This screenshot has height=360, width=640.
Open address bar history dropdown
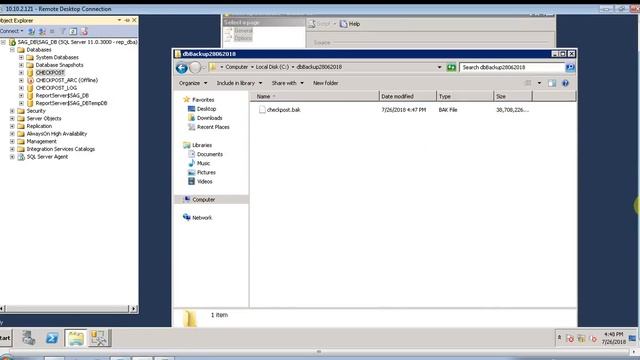[x=440, y=67]
